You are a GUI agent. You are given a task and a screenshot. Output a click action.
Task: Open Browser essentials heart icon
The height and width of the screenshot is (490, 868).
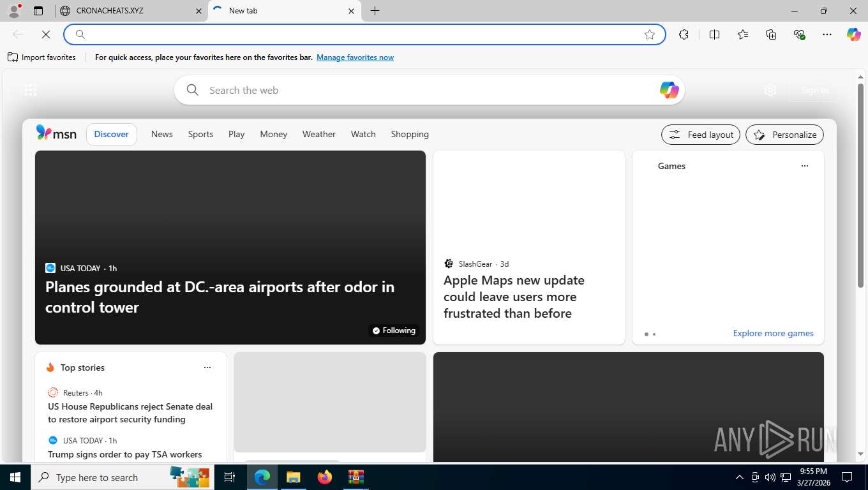coord(799,34)
